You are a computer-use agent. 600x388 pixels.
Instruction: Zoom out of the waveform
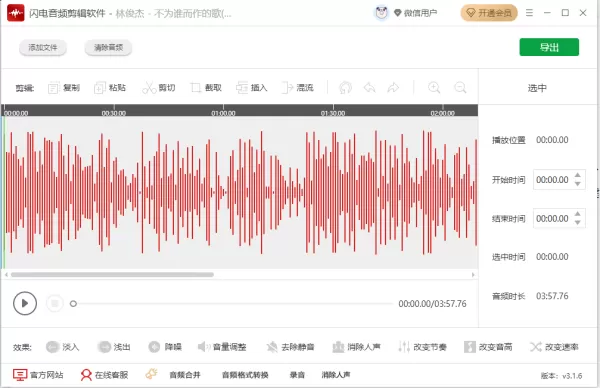click(460, 88)
